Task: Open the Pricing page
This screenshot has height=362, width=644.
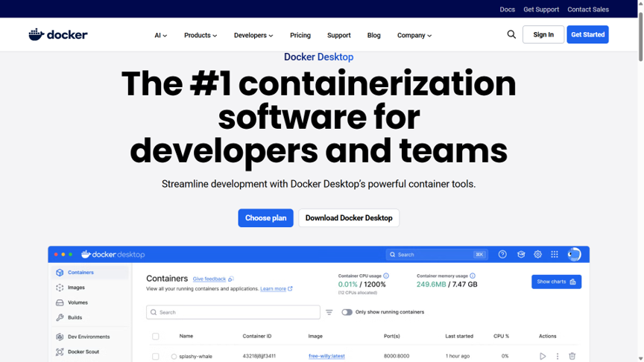Action: click(300, 35)
